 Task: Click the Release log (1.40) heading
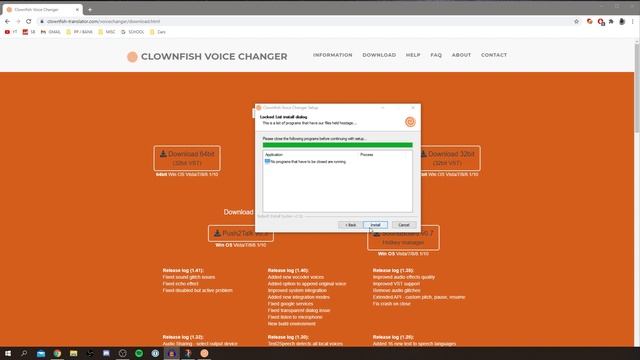[288, 270]
